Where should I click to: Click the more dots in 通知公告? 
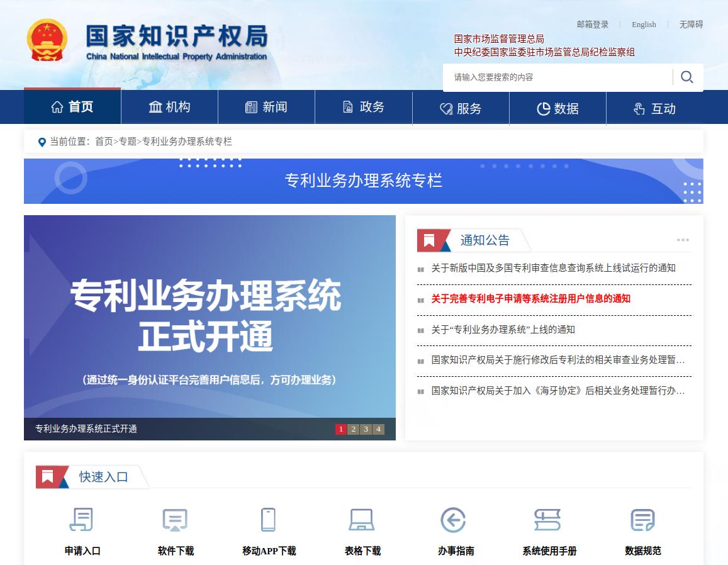(683, 240)
